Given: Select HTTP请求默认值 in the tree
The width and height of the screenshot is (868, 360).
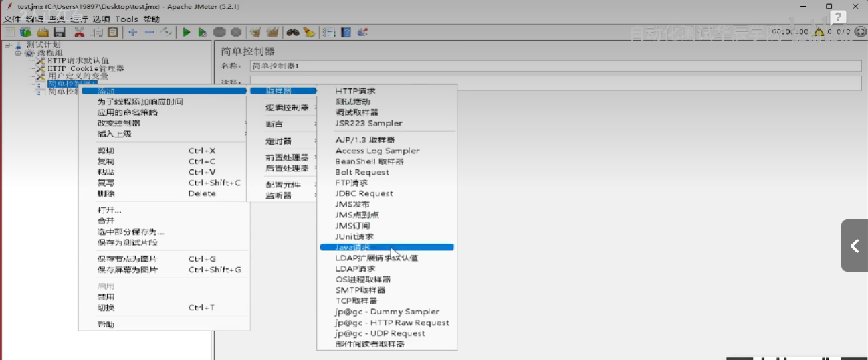Looking at the screenshot, I should coord(78,60).
